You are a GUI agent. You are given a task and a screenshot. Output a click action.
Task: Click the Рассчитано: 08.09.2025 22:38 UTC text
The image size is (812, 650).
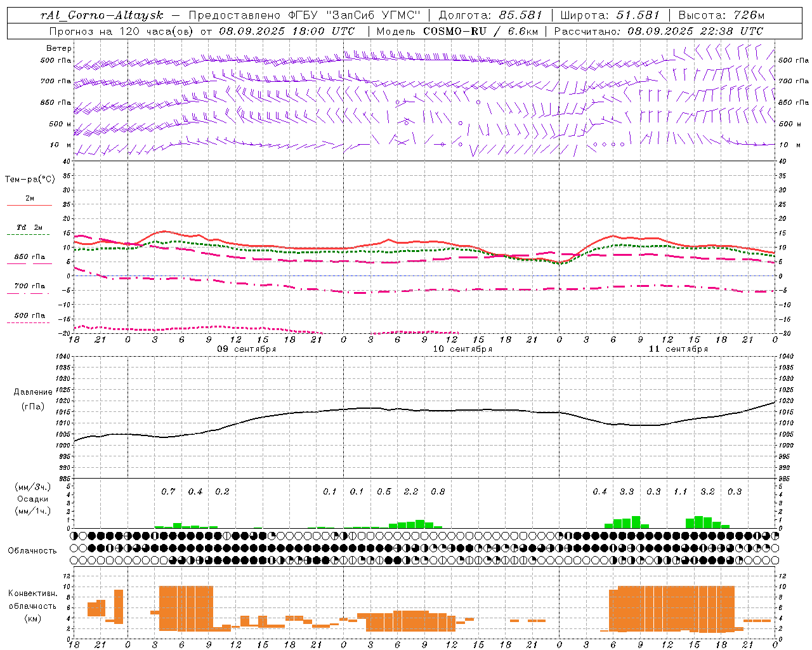coord(658,31)
